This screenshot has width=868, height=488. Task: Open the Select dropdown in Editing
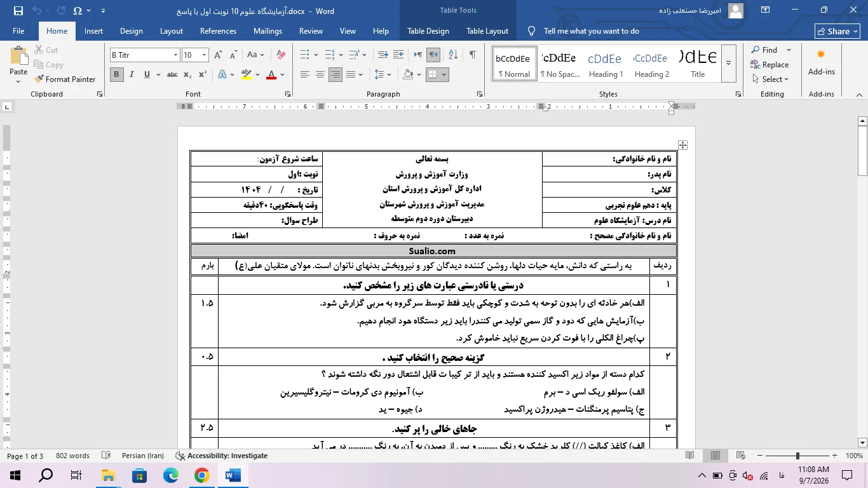point(770,79)
